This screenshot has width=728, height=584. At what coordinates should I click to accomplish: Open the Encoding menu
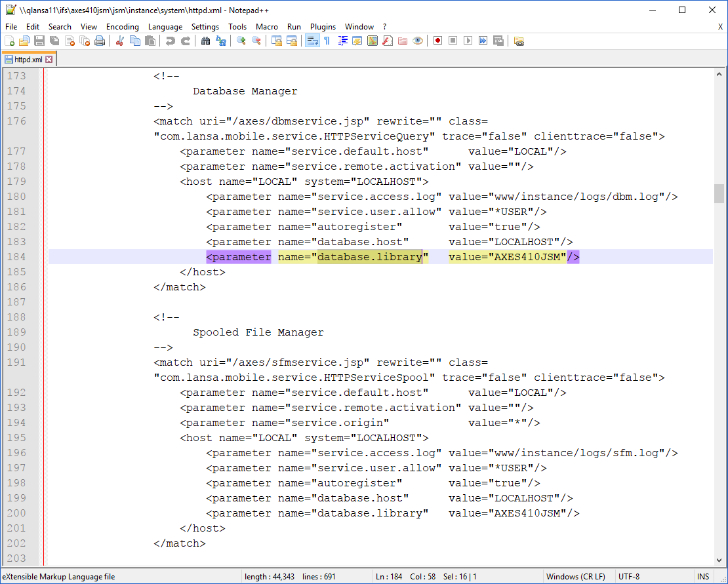click(x=123, y=27)
